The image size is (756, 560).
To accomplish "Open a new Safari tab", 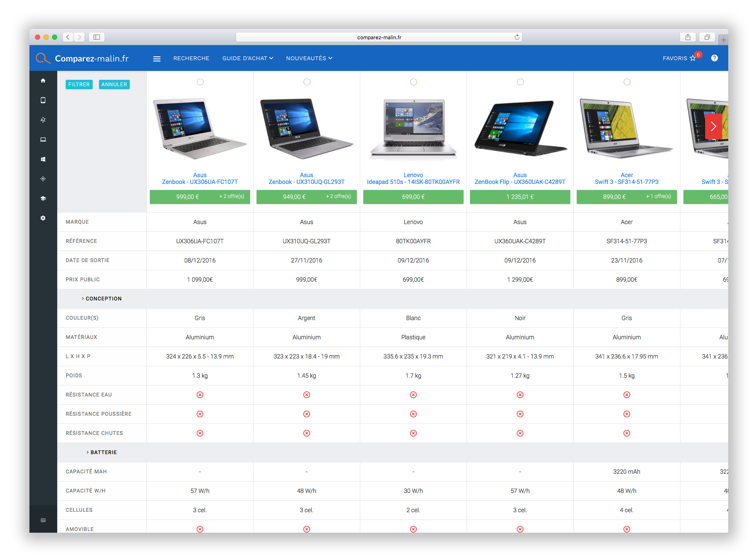I will tap(724, 40).
